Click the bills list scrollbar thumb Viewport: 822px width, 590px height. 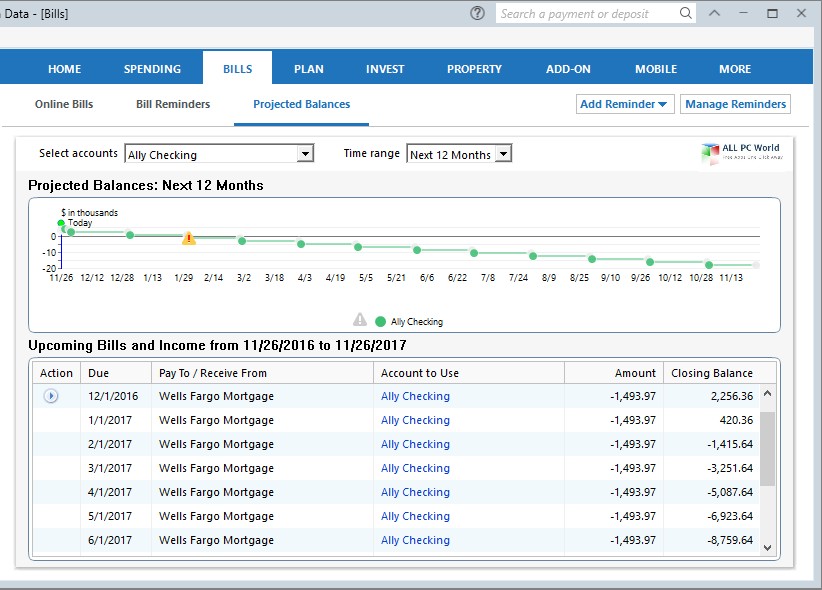[x=767, y=448]
